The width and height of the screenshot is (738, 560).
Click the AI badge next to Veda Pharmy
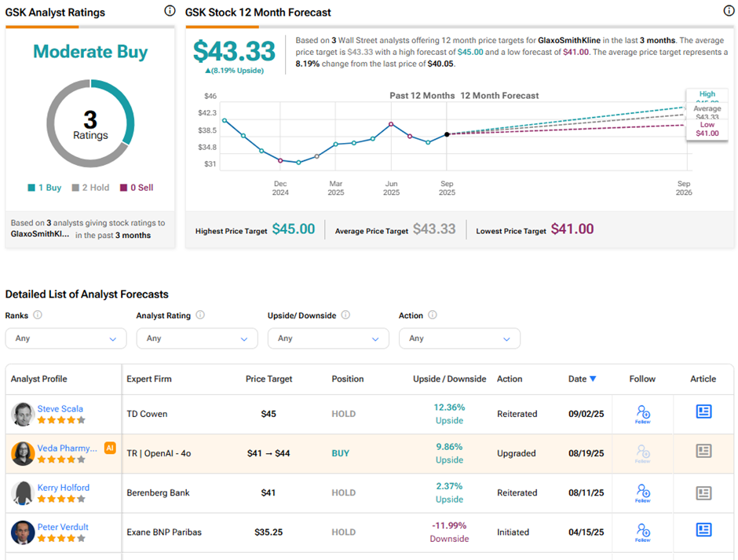(x=110, y=448)
